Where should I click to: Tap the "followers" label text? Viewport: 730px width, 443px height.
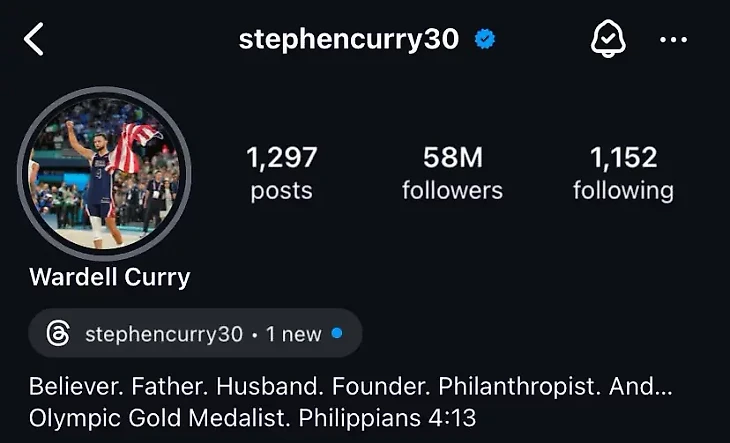[x=453, y=191]
